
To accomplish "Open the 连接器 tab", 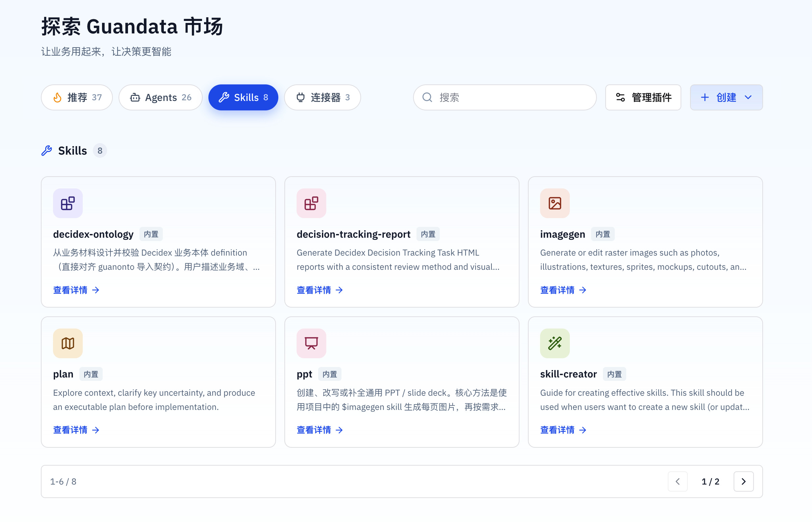I will [322, 97].
